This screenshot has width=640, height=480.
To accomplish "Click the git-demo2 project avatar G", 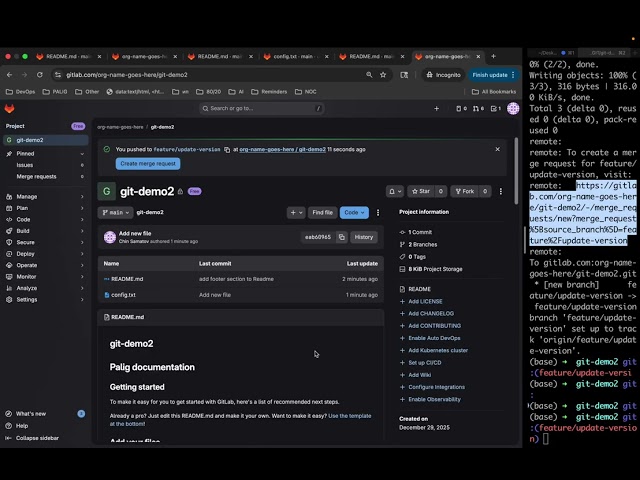I will [x=107, y=191].
